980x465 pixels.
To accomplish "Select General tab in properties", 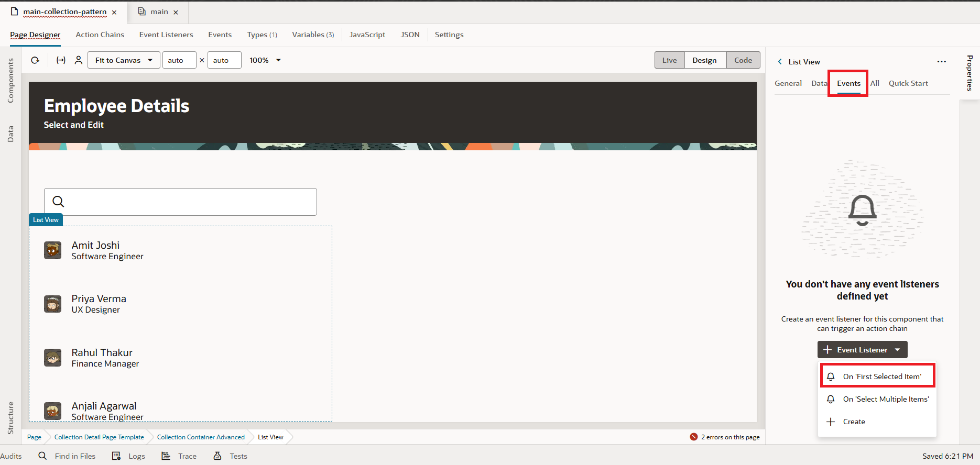I will pyautogui.click(x=788, y=83).
